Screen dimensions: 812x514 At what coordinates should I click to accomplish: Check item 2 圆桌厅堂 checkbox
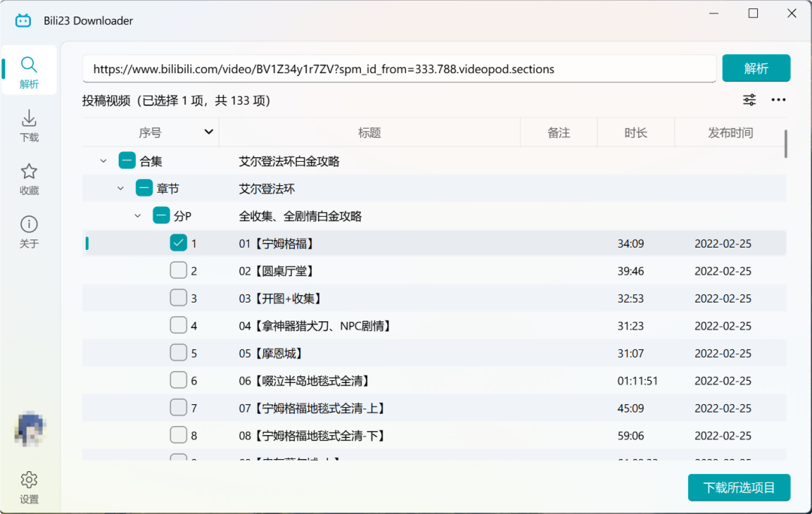coord(178,270)
